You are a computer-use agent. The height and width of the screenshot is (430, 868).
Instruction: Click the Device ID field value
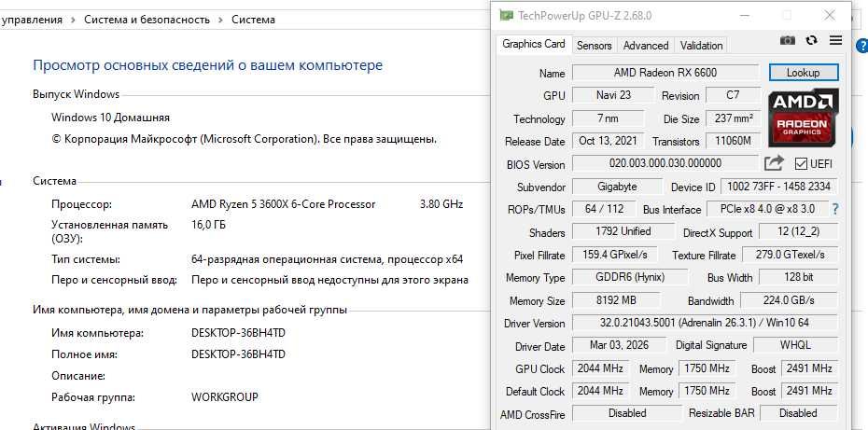click(x=779, y=187)
